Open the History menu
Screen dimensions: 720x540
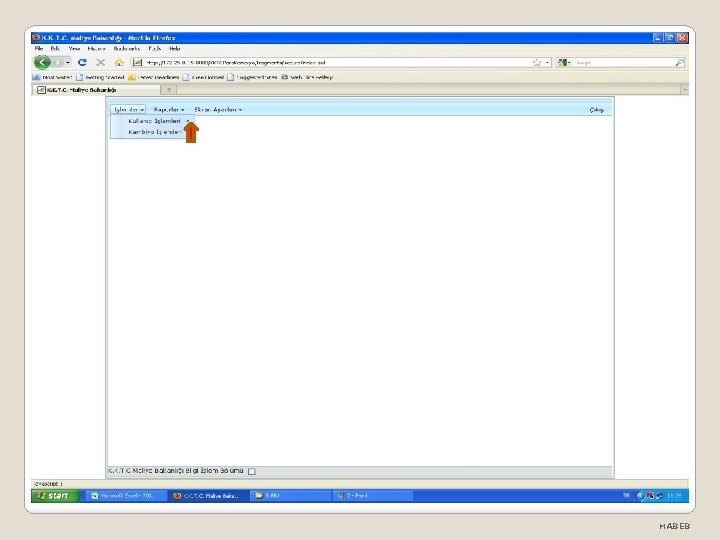[x=96, y=48]
